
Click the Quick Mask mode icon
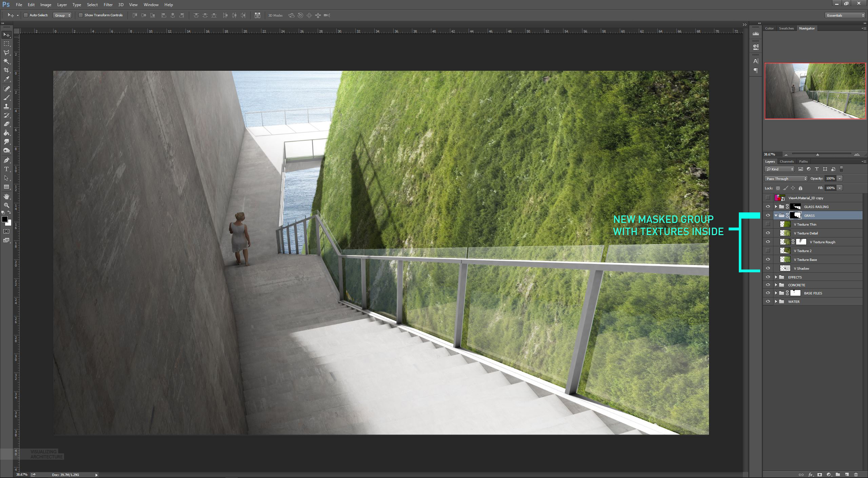(x=7, y=231)
